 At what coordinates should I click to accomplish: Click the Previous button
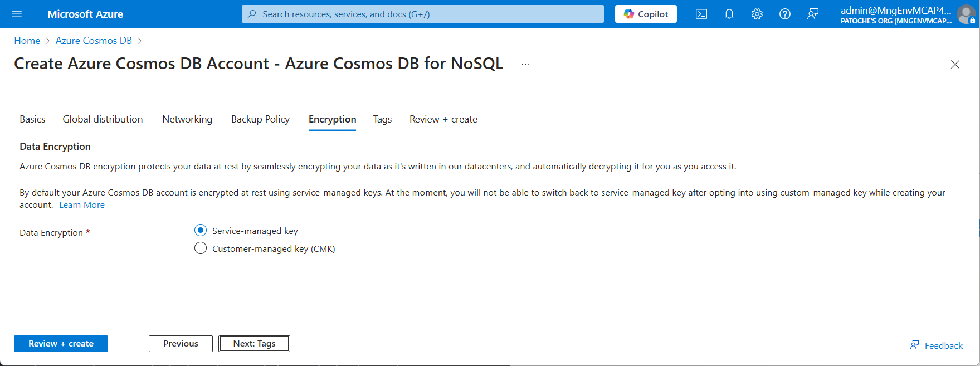pos(181,344)
